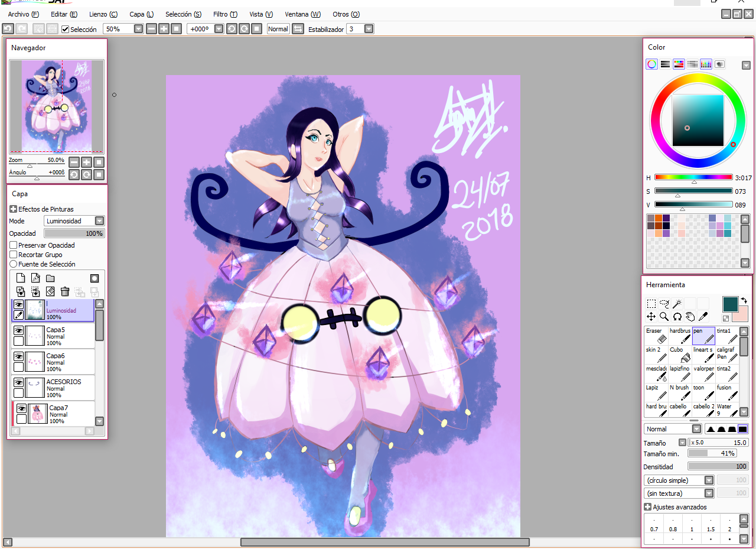Select the Magic Wand tool
Viewport: 756px width, 549px height.
tap(677, 304)
